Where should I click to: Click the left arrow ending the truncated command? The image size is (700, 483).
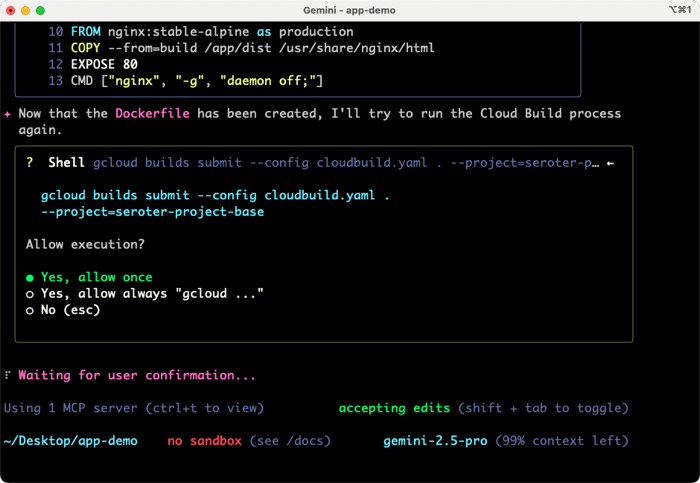(611, 162)
